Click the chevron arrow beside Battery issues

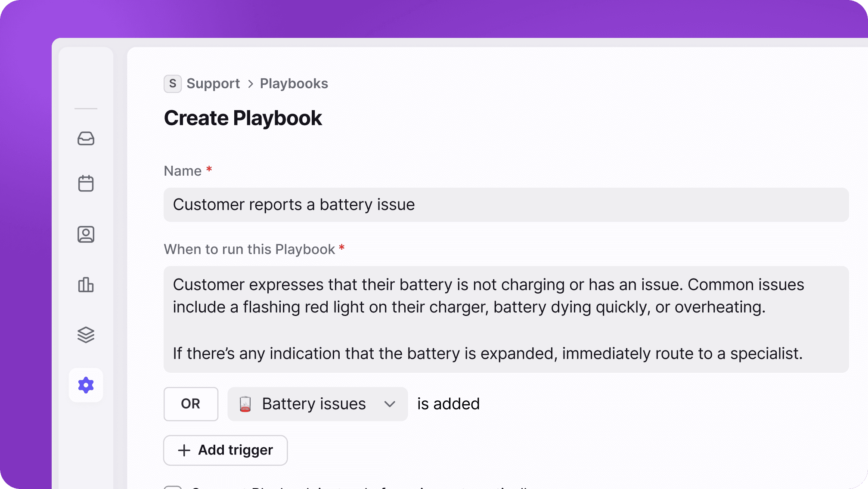click(x=390, y=404)
